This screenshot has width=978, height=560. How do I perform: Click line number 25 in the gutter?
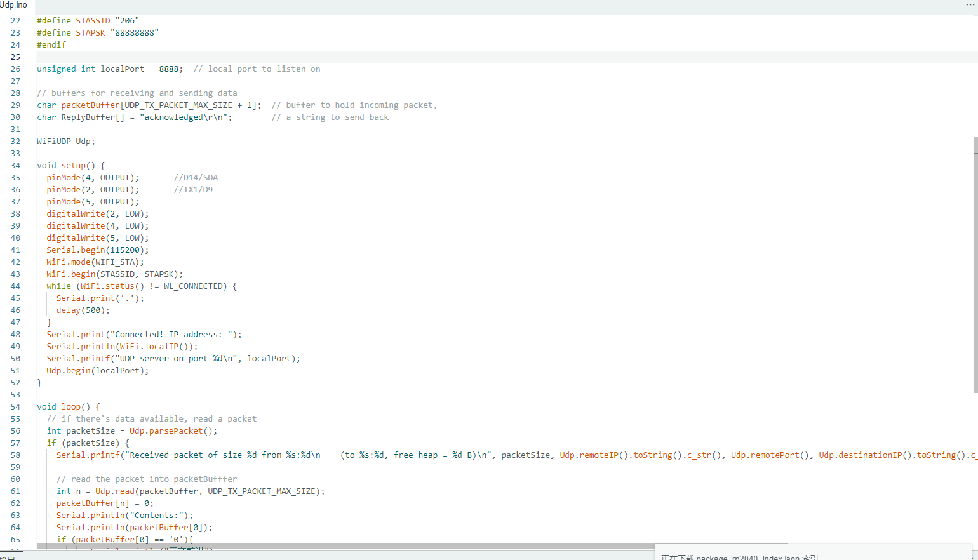click(15, 57)
